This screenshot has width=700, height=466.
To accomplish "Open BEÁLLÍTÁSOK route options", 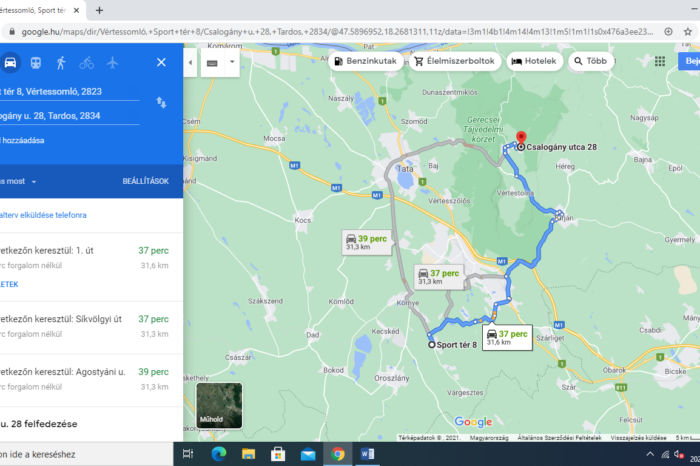I will 146,181.
